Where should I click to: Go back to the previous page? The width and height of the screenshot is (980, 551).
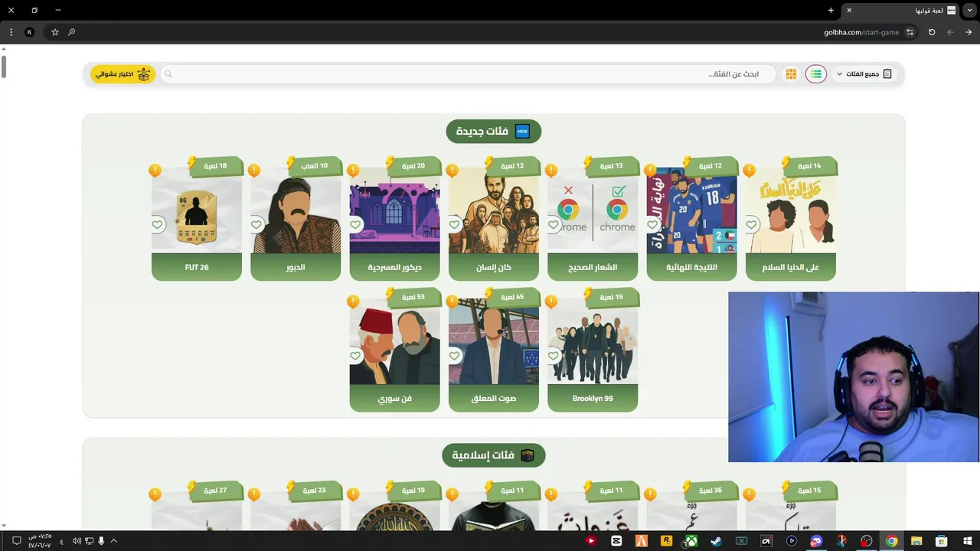(969, 32)
